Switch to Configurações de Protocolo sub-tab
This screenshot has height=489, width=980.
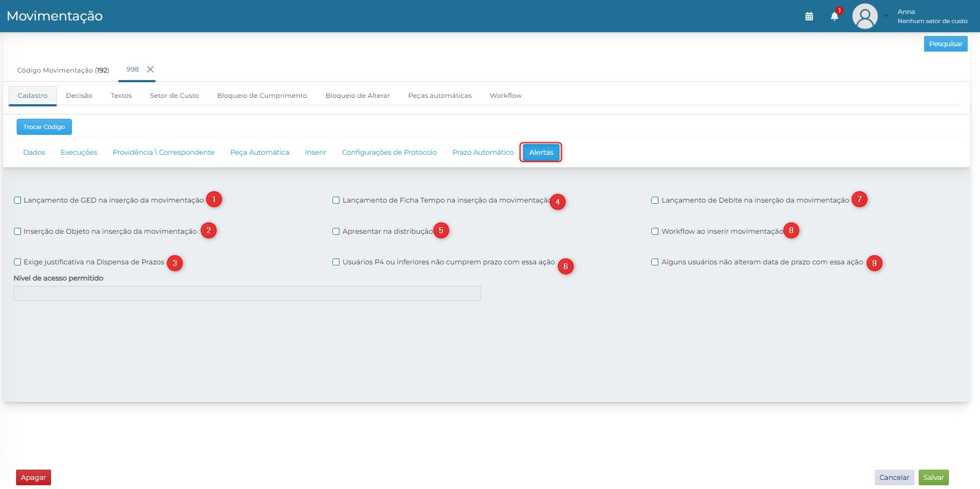pyautogui.click(x=389, y=153)
